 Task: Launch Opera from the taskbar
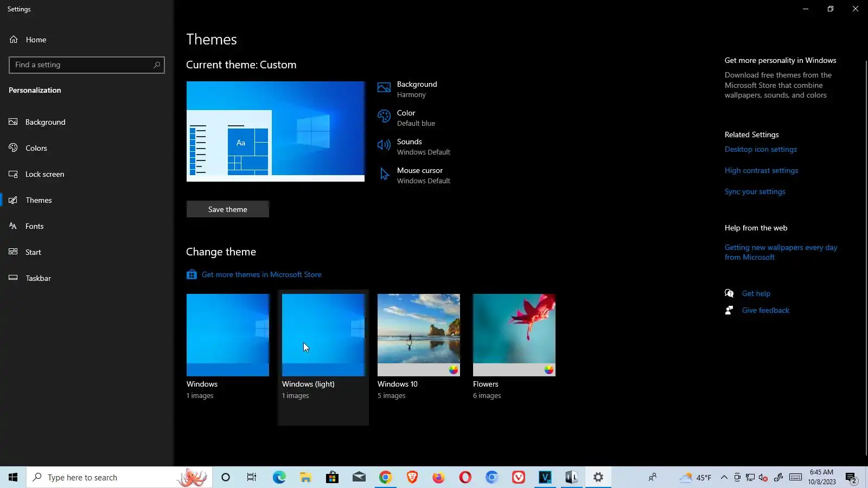click(465, 477)
